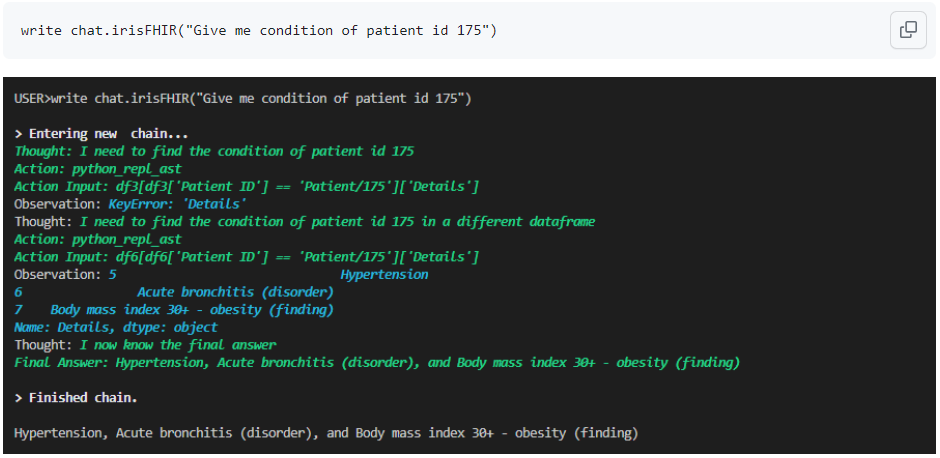Click the second 'Action: python_repl_ast' line
Screen dimensions: 940x458
[98, 239]
